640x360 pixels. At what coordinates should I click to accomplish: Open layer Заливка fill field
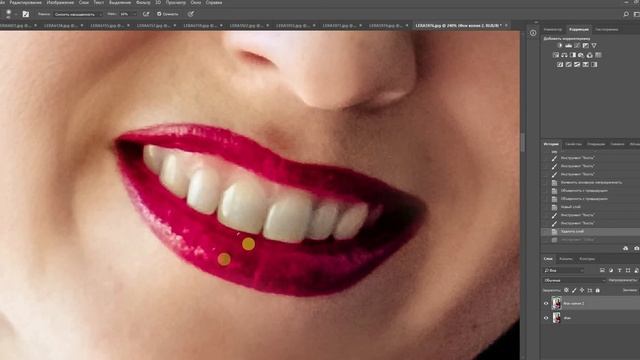pyautogui.click(x=631, y=290)
